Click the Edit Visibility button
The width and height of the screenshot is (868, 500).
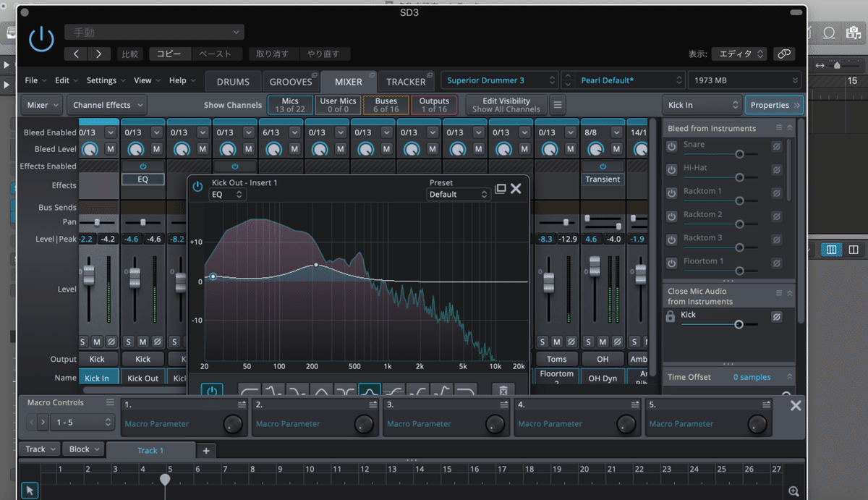click(506, 105)
